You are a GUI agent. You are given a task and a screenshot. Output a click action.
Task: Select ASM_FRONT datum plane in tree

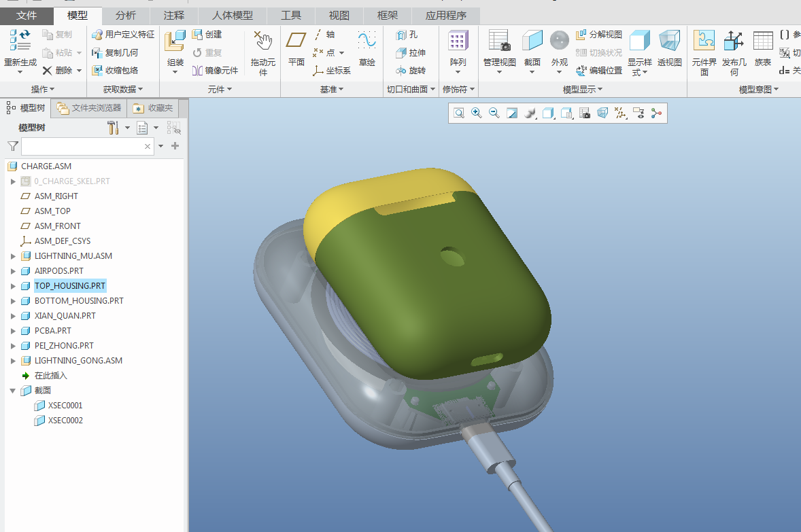[57, 226]
